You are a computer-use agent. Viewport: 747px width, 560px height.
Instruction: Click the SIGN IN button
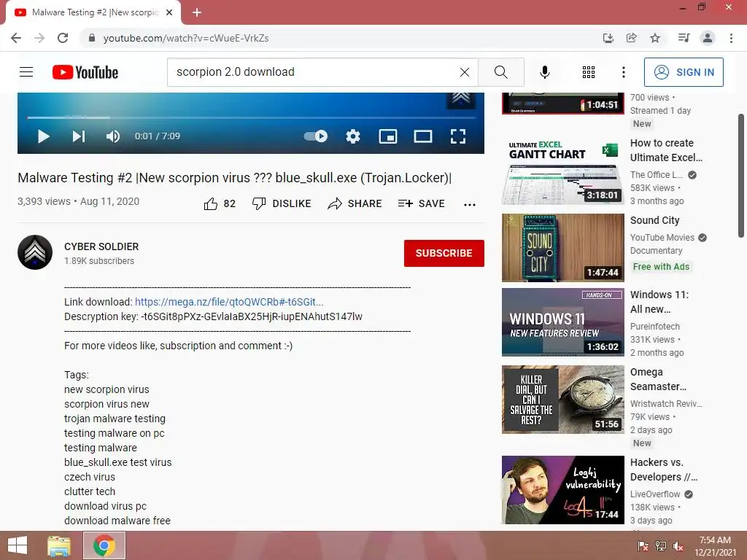click(684, 72)
